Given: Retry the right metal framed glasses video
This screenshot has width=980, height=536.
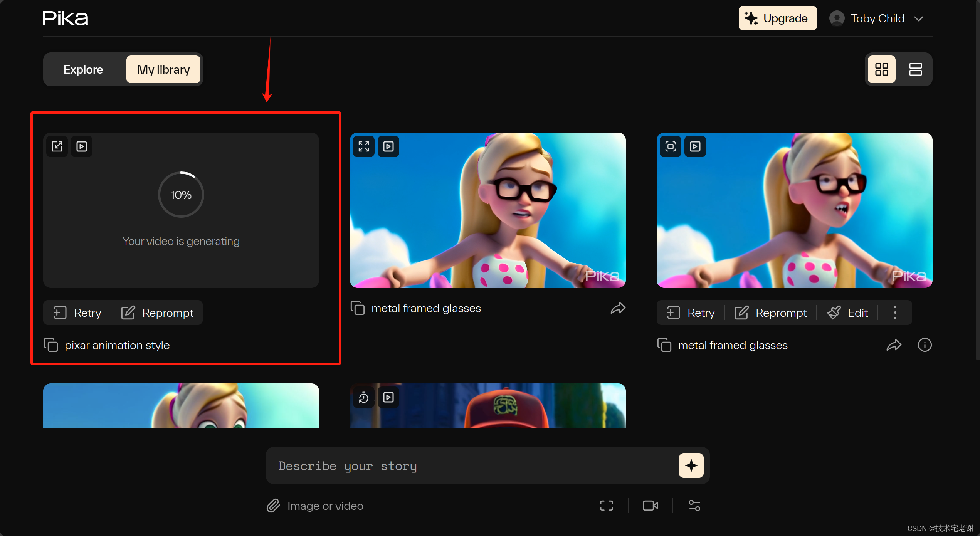Looking at the screenshot, I should [691, 313].
